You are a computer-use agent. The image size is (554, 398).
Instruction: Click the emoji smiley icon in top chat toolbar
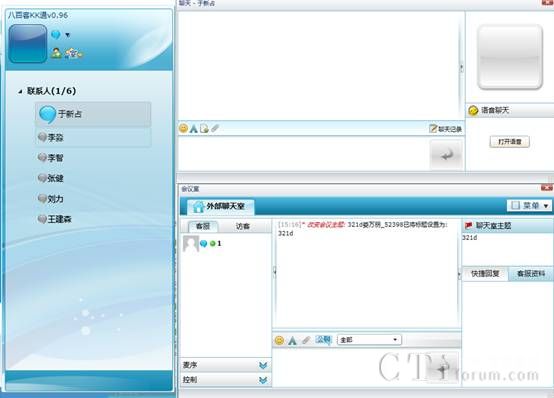click(183, 128)
